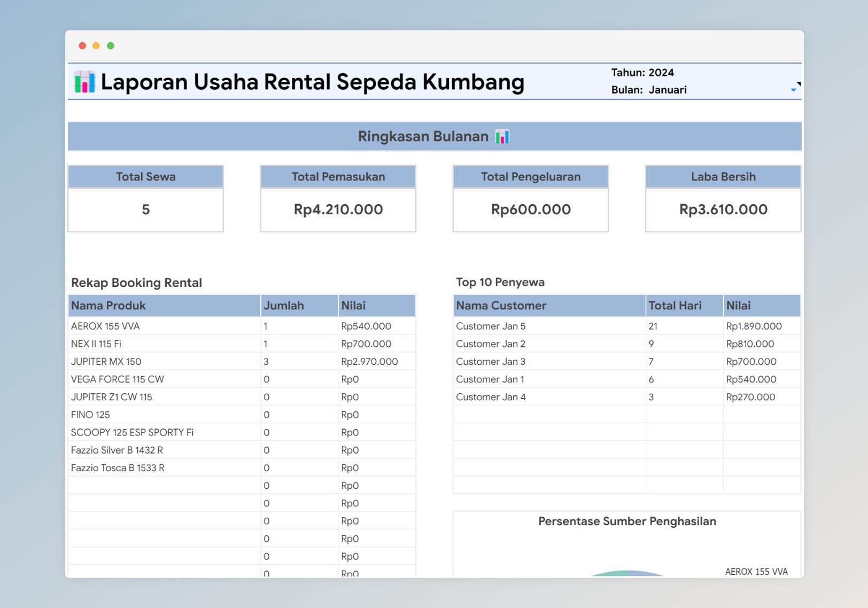
Task: Select the Bulan: Januari cell
Action: (x=649, y=90)
